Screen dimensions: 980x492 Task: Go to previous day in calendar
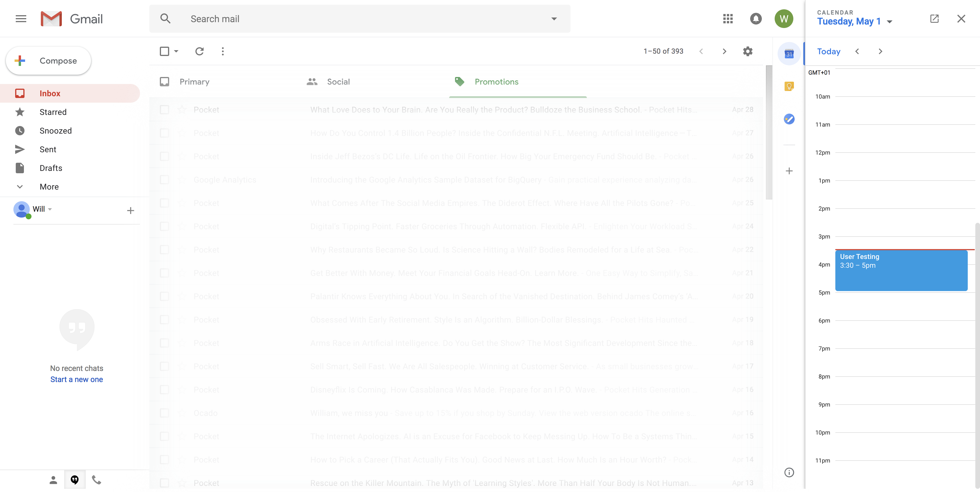click(x=857, y=51)
